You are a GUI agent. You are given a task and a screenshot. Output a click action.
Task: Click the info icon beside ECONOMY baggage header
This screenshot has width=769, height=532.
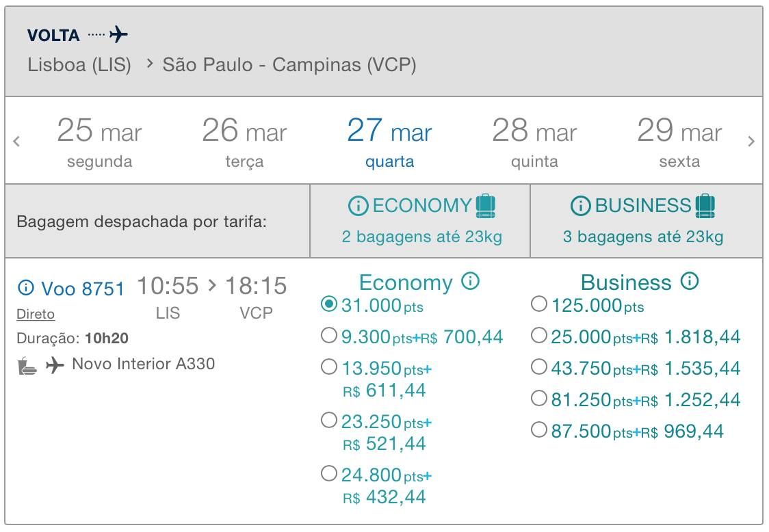coord(358,206)
